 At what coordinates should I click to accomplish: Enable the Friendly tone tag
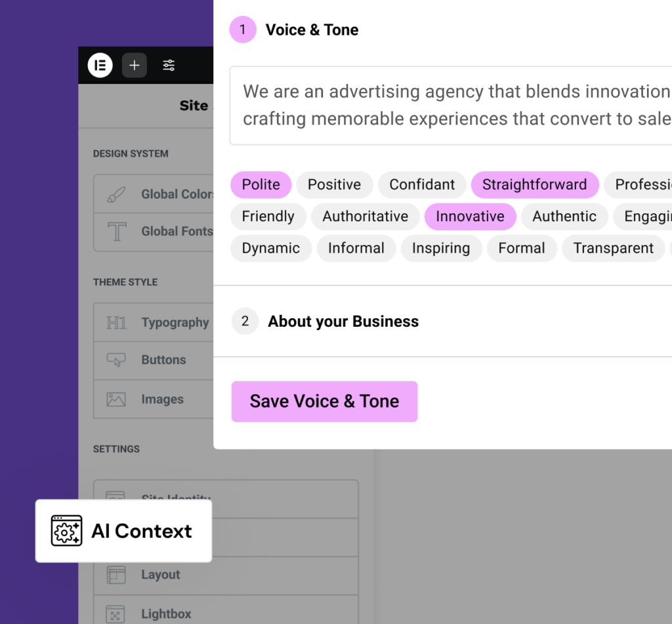tap(268, 217)
